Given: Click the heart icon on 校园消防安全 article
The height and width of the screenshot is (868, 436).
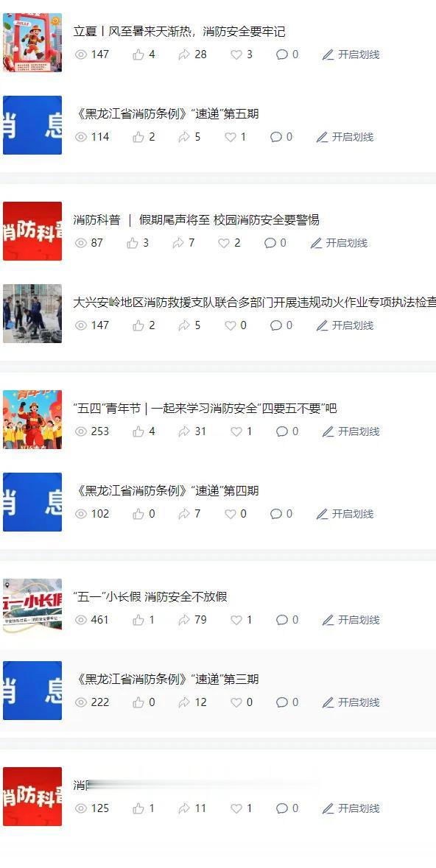Looking at the screenshot, I should pyautogui.click(x=224, y=243).
